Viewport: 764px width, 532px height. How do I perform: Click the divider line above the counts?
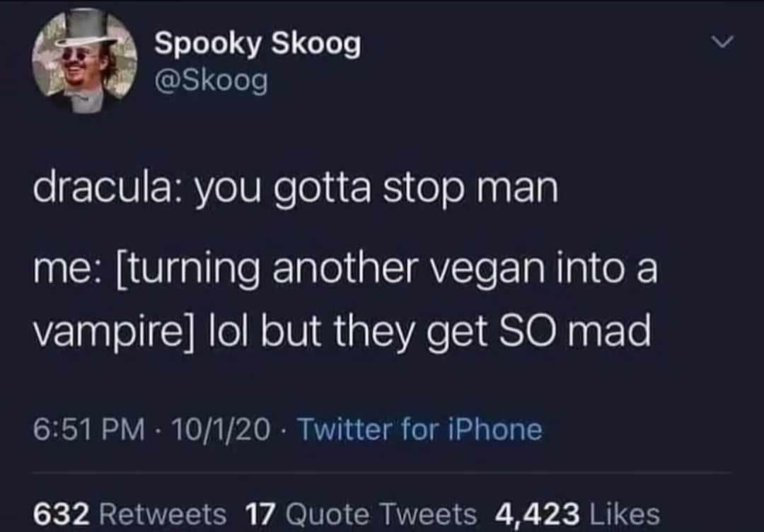(x=382, y=473)
